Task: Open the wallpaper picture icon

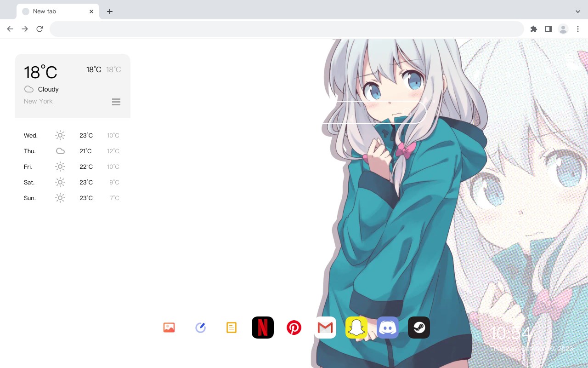Action: coord(169,328)
